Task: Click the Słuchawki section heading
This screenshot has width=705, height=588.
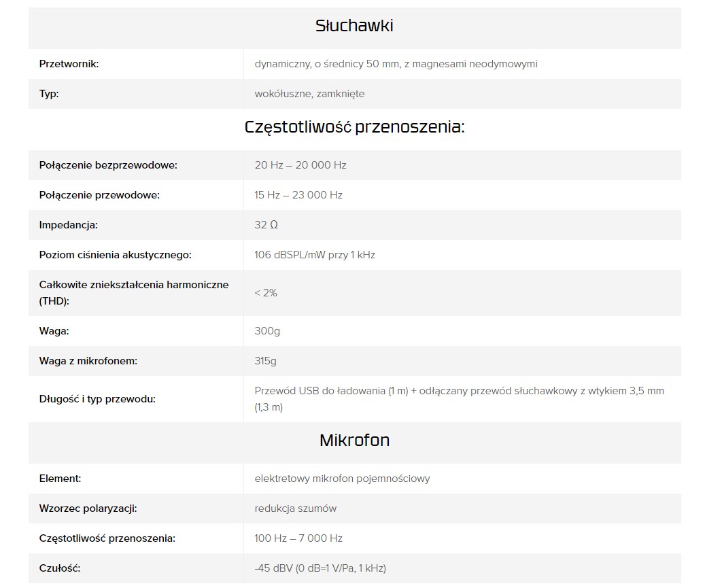Action: (x=354, y=27)
